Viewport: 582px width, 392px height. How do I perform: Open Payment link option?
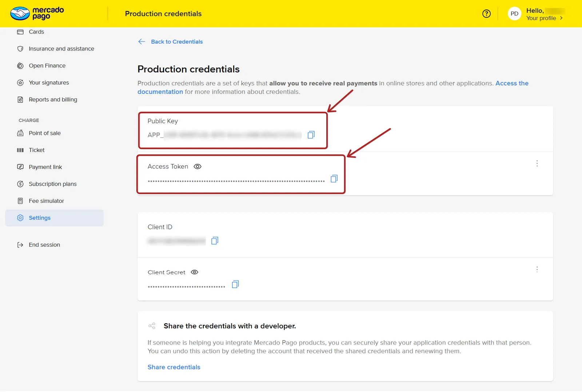[x=45, y=167]
